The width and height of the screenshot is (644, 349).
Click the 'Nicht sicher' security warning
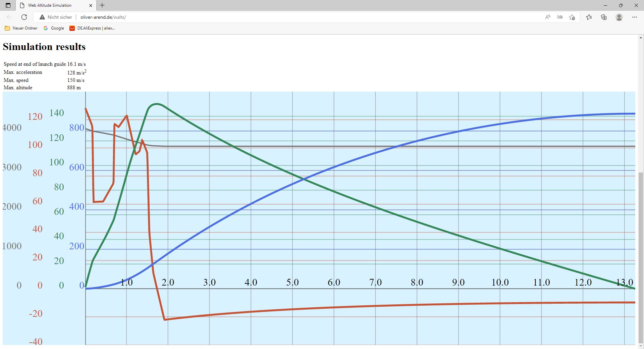pos(56,17)
